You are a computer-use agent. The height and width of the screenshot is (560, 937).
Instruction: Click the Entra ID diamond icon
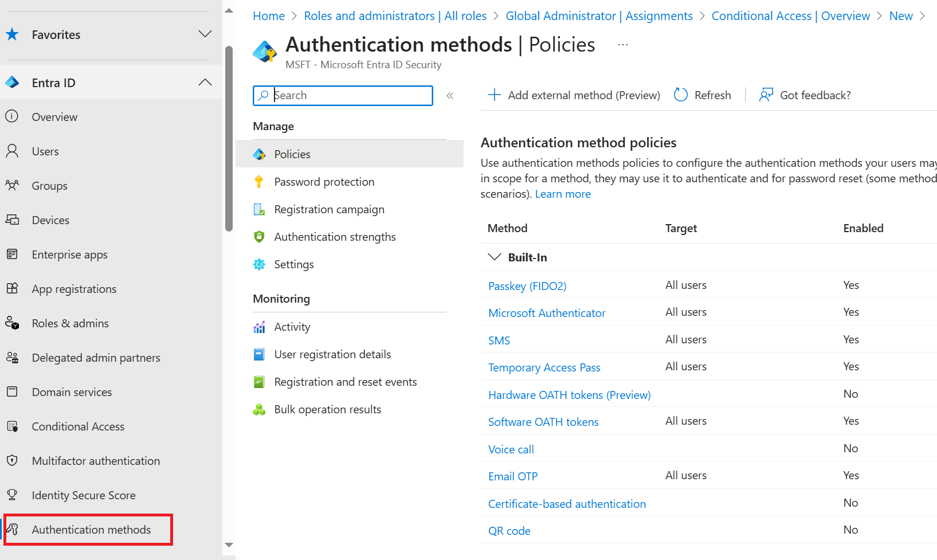pos(12,83)
